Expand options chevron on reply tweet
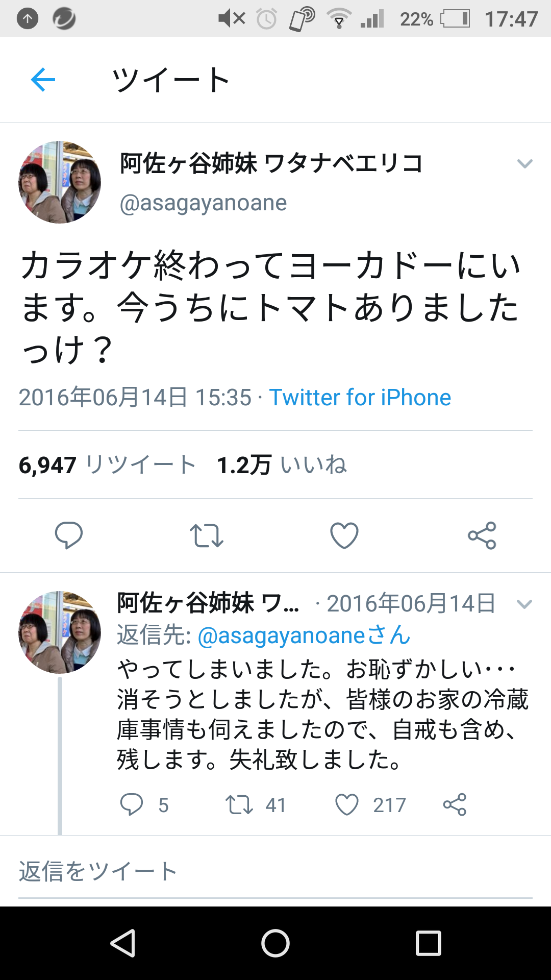 tap(524, 604)
